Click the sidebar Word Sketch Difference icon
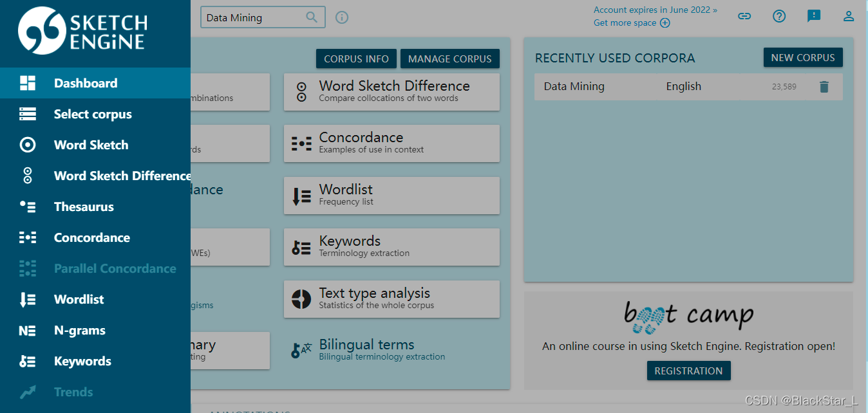868x413 pixels. (28, 176)
